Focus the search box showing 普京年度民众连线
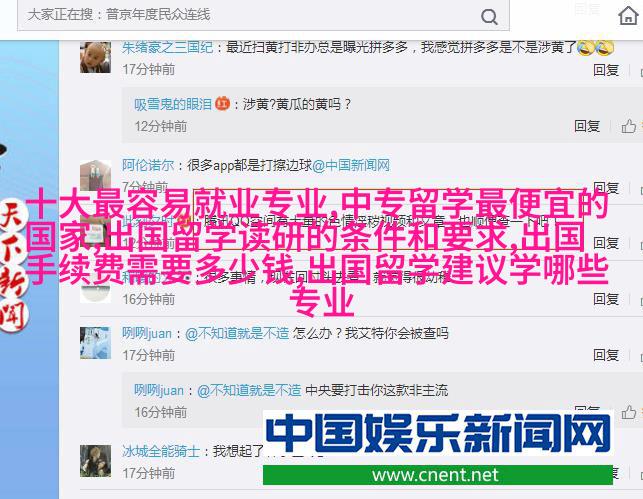 pos(263,15)
